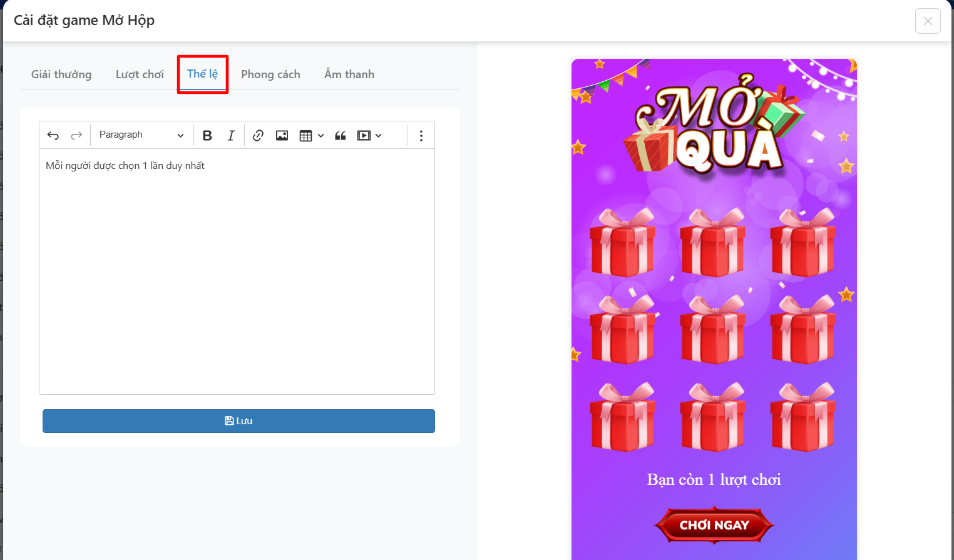Open the Lượt chơi tab
The image size is (954, 560).
pyautogui.click(x=139, y=74)
